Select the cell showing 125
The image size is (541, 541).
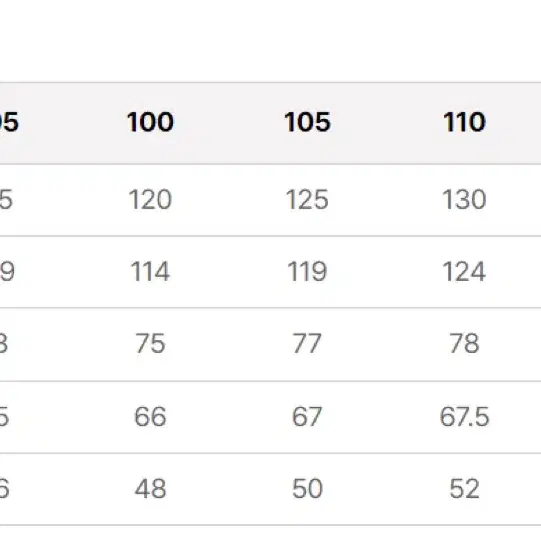click(x=307, y=200)
